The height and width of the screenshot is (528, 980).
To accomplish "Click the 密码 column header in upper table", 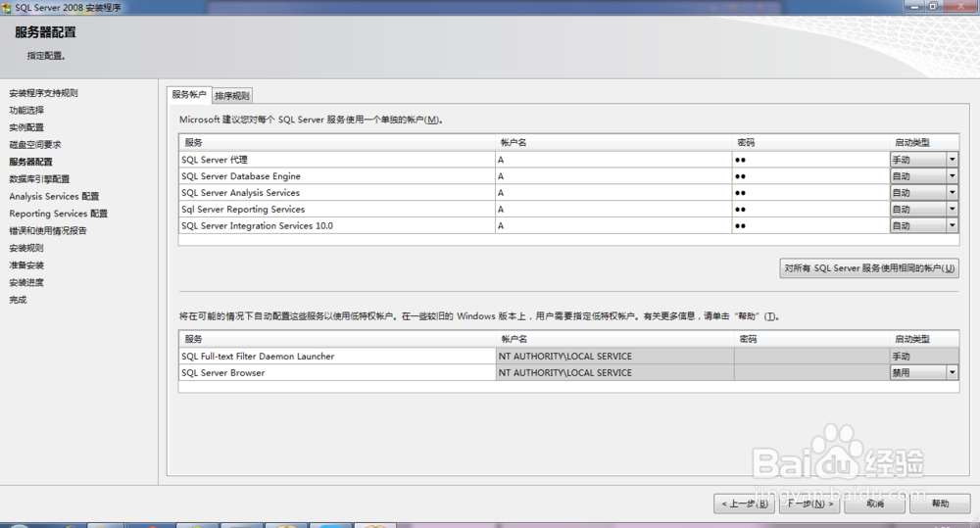I will (810, 142).
